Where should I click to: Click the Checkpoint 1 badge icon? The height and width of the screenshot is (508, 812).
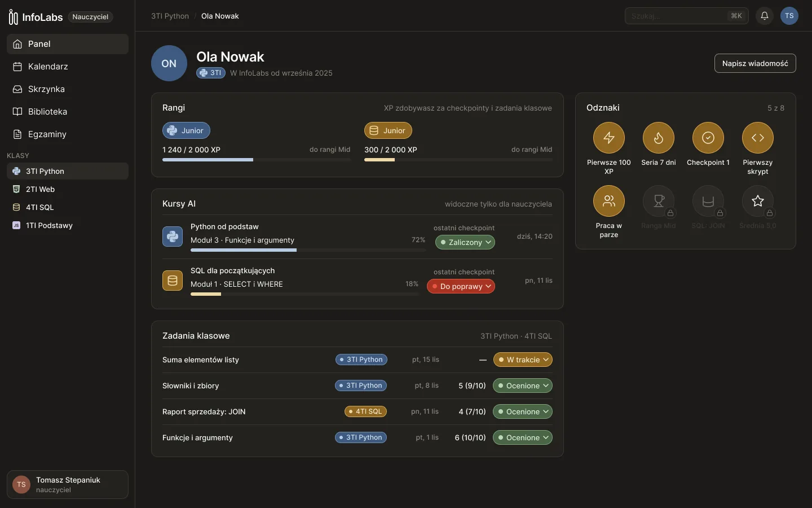(x=708, y=138)
